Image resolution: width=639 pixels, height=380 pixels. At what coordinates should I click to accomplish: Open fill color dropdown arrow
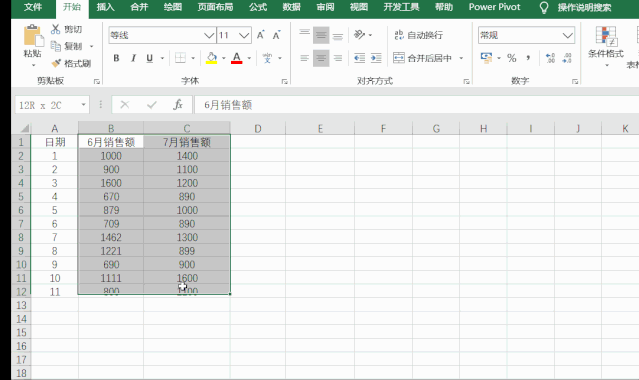224,58
